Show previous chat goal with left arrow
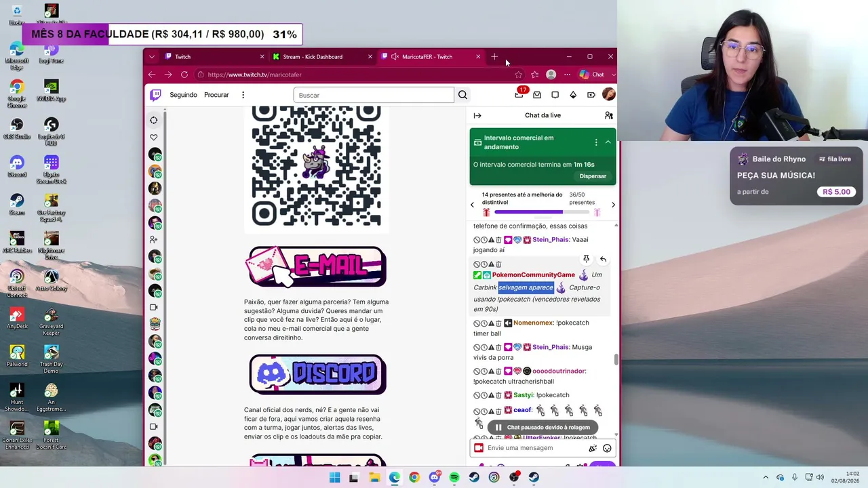This screenshot has width=868, height=488. pos(473,205)
